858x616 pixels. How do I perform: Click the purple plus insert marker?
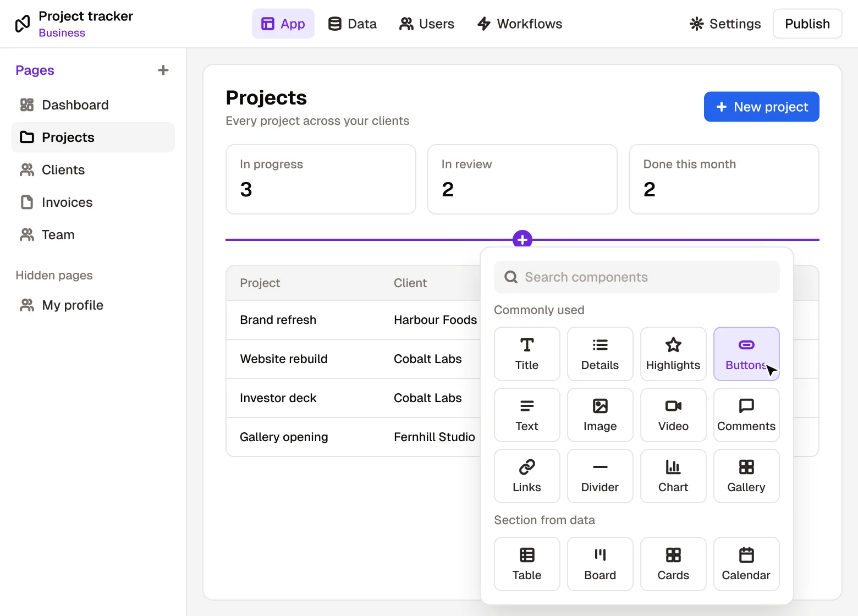point(522,239)
